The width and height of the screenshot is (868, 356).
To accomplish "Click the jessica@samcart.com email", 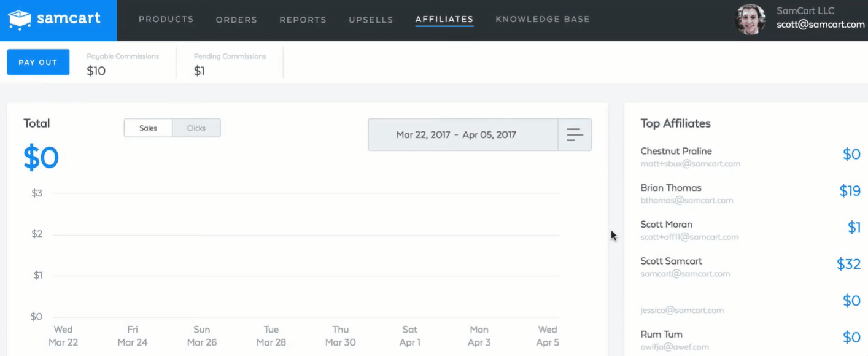I will (682, 311).
